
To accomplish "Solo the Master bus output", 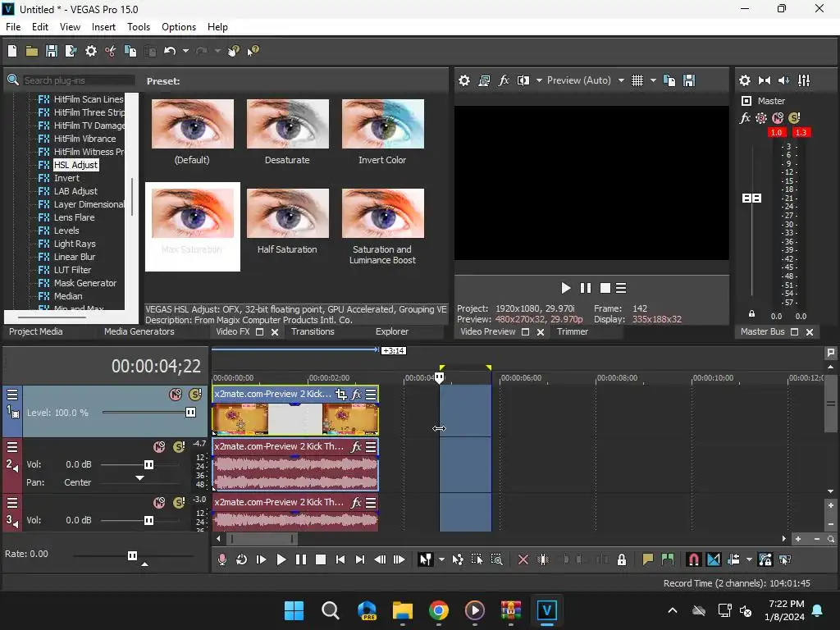I will (794, 118).
